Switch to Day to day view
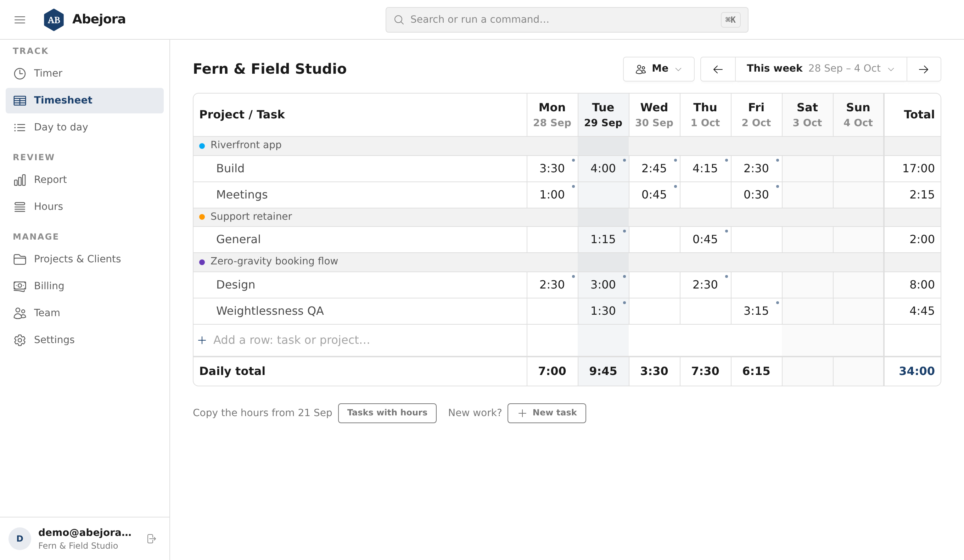This screenshot has width=964, height=560. point(85,127)
